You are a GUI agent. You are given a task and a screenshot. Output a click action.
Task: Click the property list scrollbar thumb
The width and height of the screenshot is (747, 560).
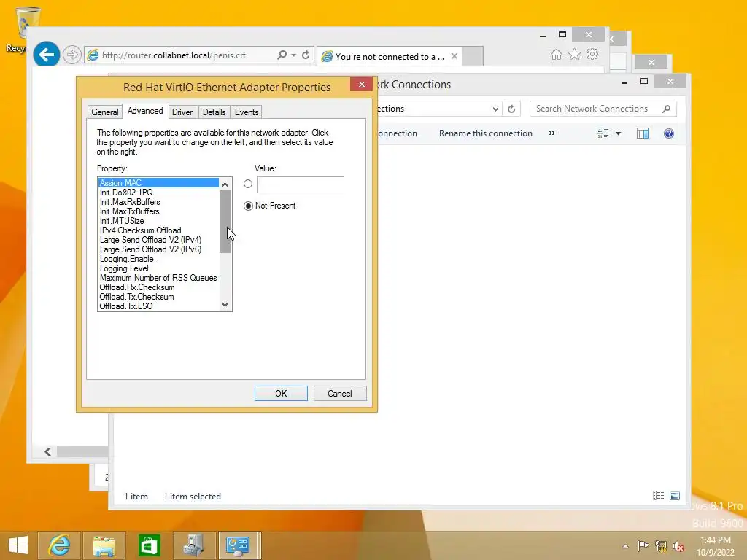point(225,222)
